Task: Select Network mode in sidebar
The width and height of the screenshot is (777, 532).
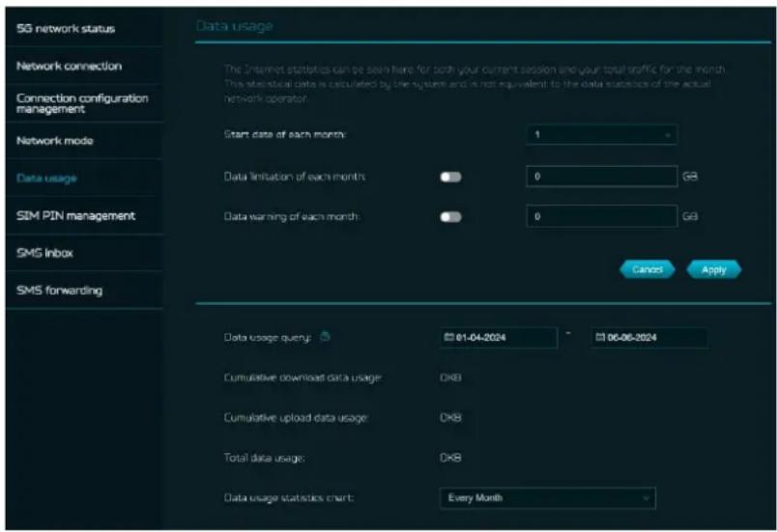Action: pos(54,141)
